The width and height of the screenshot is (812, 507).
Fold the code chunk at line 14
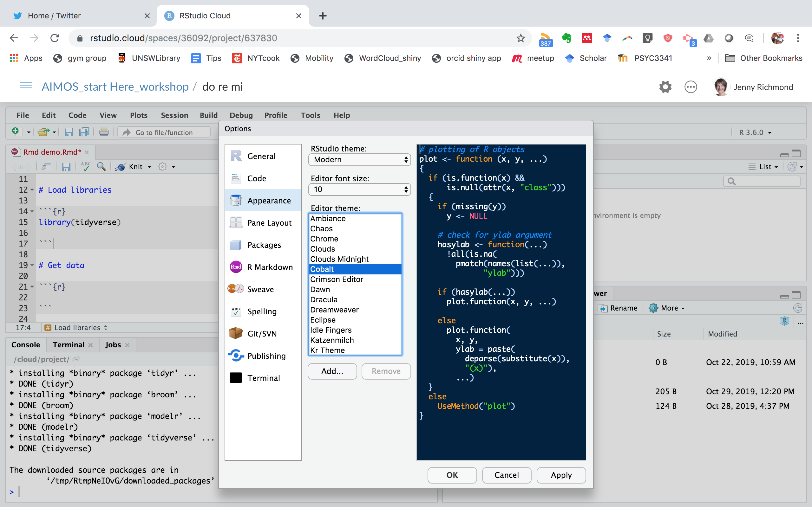click(32, 211)
